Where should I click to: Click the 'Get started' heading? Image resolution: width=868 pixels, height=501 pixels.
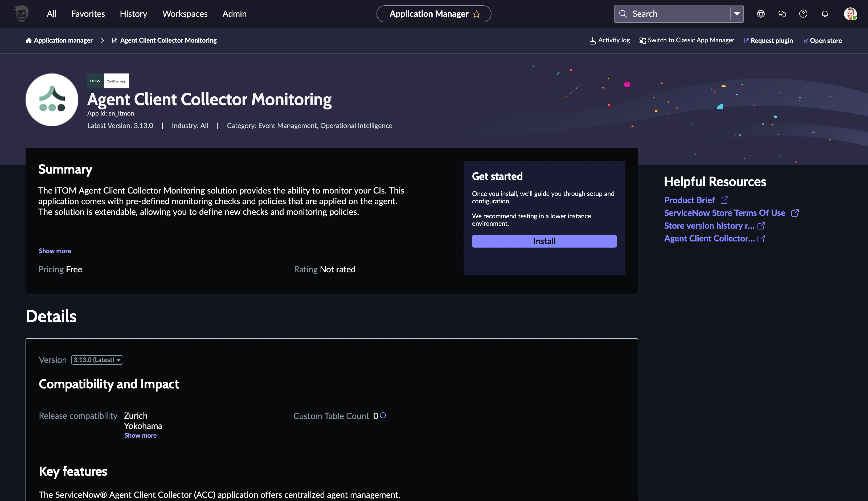pyautogui.click(x=497, y=176)
